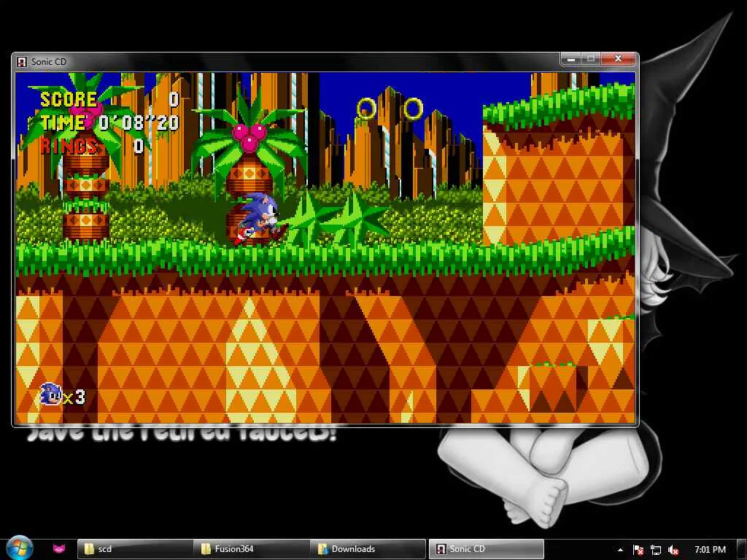This screenshot has width=747, height=560.
Task: Click the TIME 0'08"20 counter in game
Action: point(109,122)
